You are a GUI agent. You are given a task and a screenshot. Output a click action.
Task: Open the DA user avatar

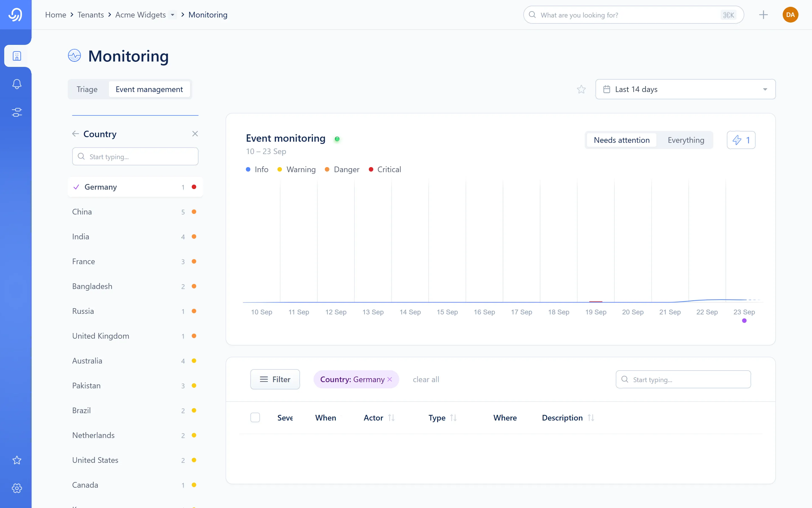coord(790,15)
